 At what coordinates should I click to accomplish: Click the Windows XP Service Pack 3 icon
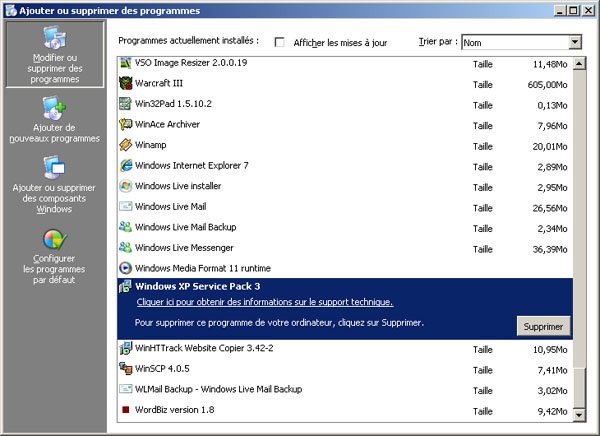(125, 286)
